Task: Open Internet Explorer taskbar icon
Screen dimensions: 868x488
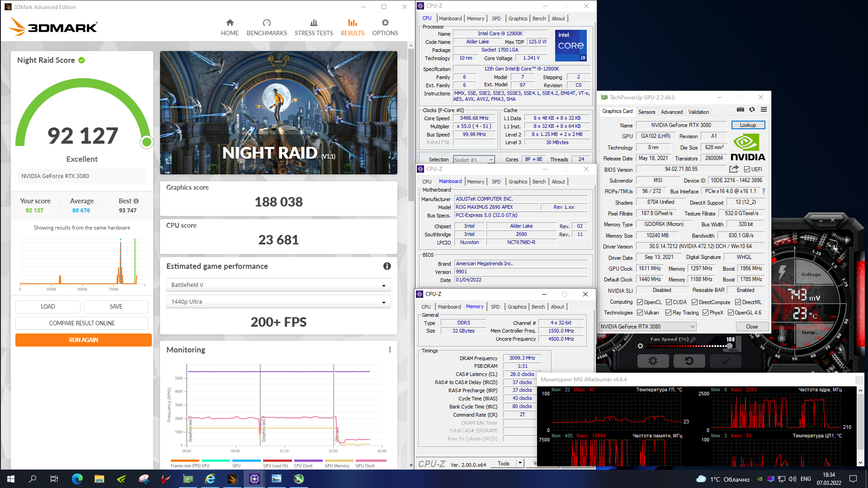Action: [x=210, y=479]
